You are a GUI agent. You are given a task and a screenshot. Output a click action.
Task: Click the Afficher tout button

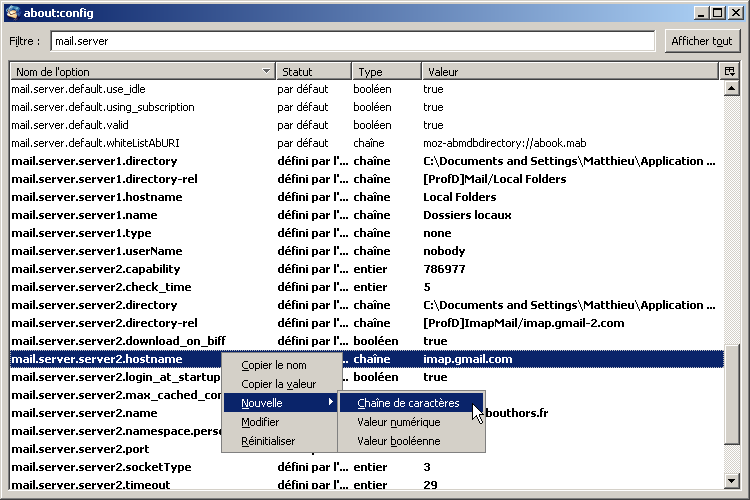pyautogui.click(x=702, y=41)
